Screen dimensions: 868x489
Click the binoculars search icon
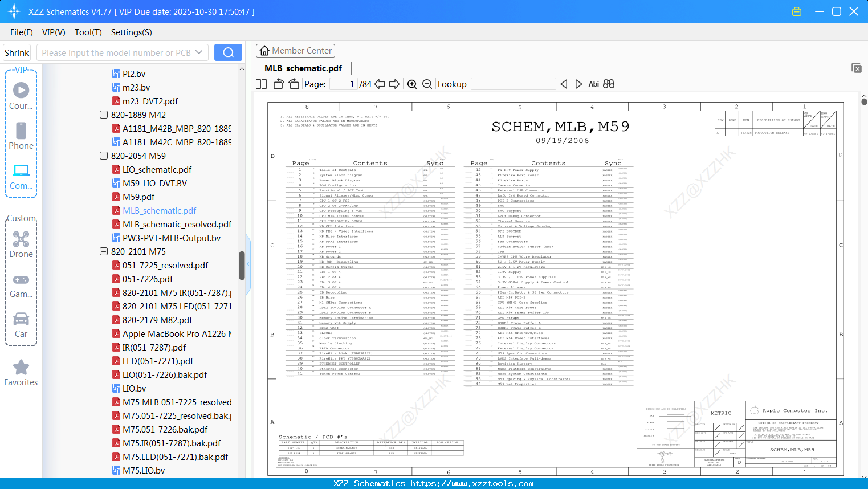click(609, 84)
